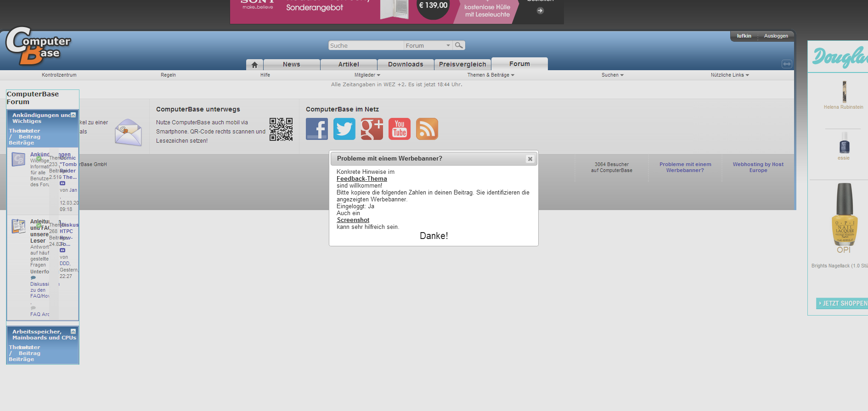Click the ComputerBase logo
868x411 pixels.
[x=38, y=46]
